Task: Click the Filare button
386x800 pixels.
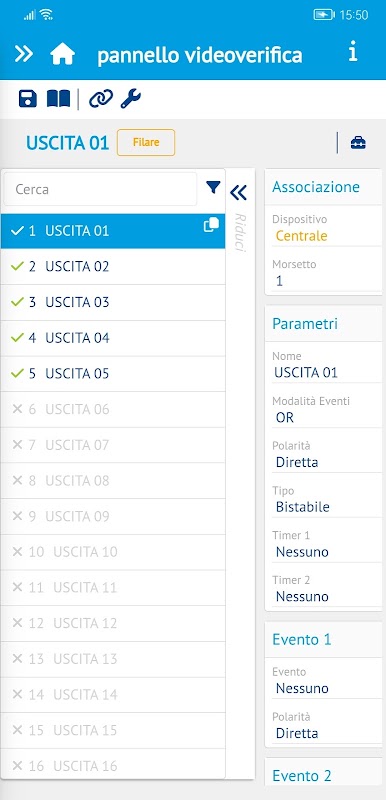Action: [x=146, y=142]
